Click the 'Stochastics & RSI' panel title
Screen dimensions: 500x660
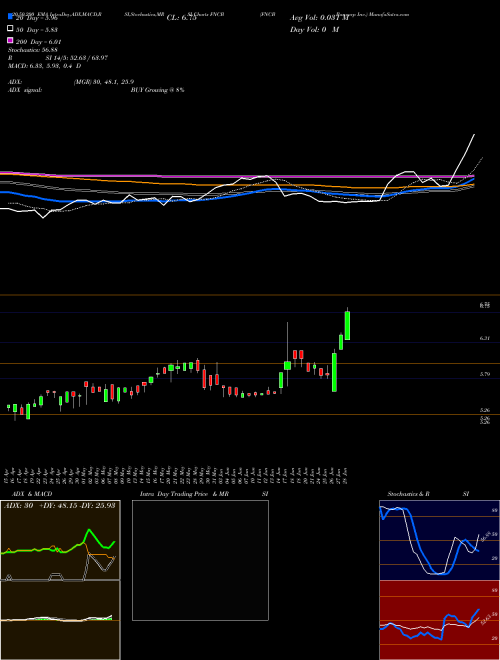tap(428, 494)
